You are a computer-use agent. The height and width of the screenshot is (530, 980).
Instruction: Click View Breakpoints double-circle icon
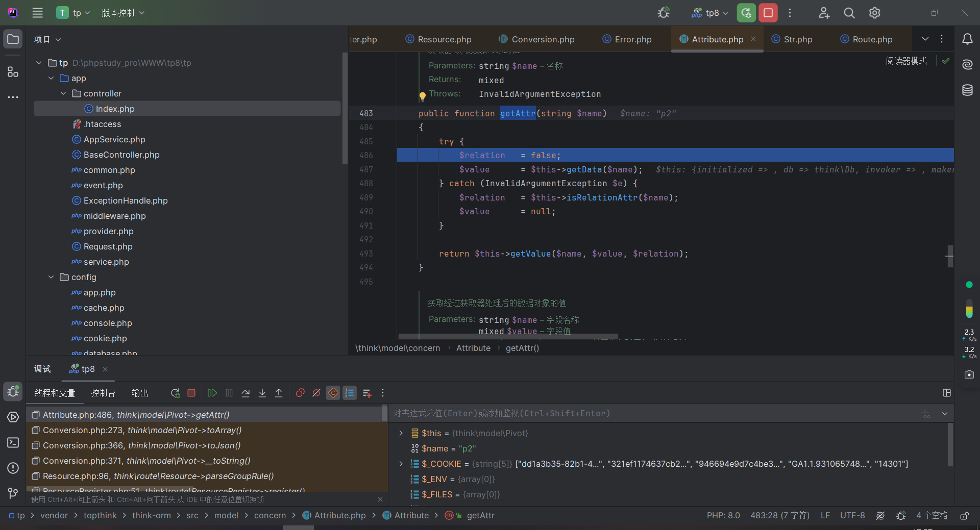click(300, 393)
